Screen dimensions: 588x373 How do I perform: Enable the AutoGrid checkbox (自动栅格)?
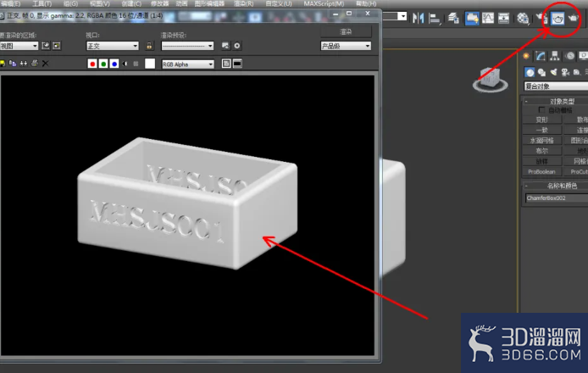point(541,110)
